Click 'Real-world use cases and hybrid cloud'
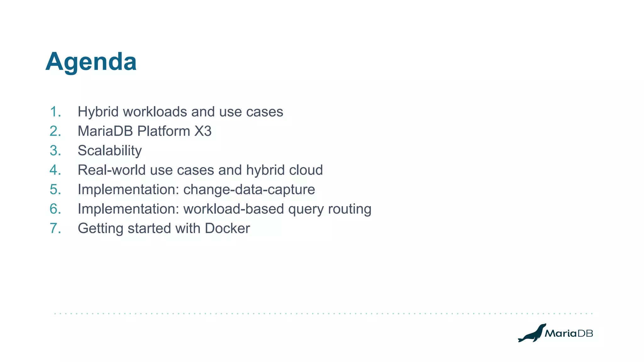The width and height of the screenshot is (644, 362). click(x=200, y=170)
